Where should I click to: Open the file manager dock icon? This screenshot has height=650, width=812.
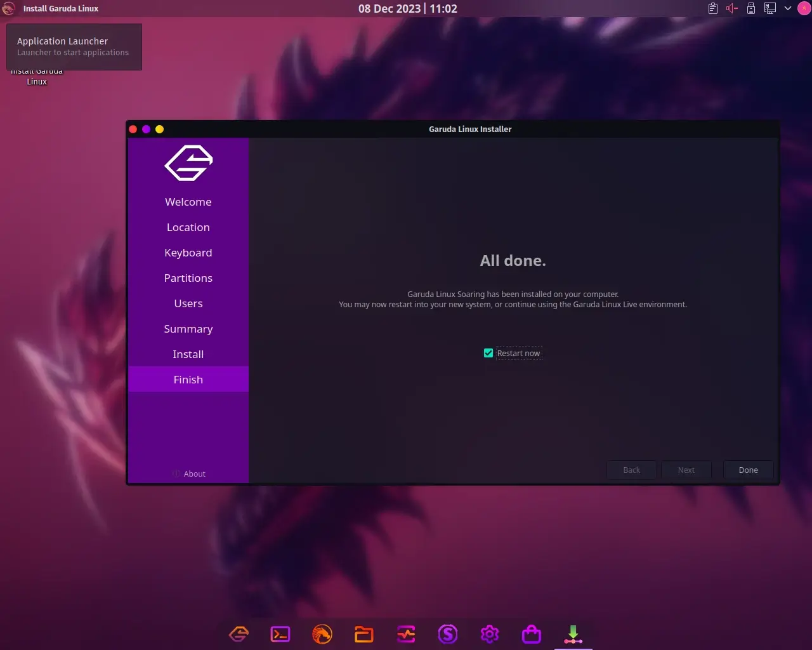(x=364, y=633)
